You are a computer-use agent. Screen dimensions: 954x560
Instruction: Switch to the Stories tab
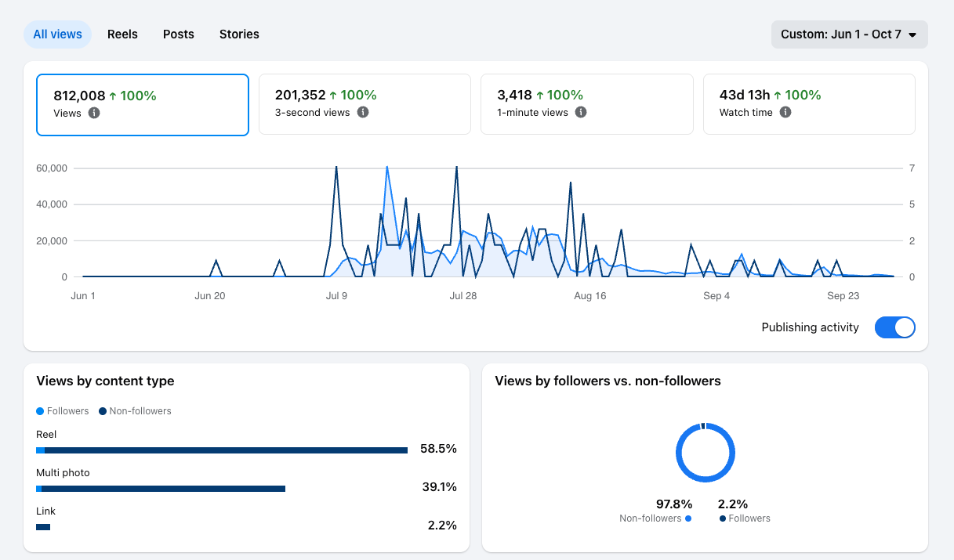[x=239, y=34]
